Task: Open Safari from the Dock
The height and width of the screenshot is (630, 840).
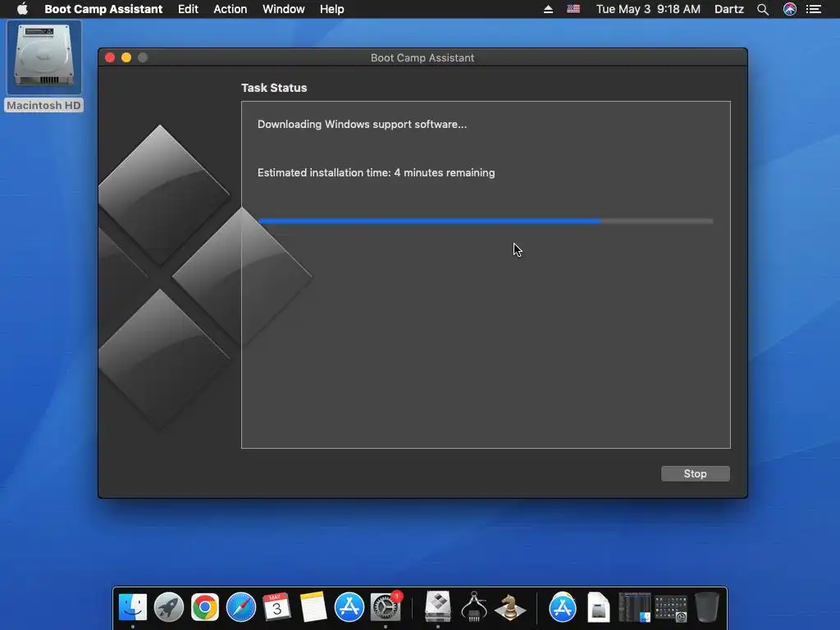Action: [x=241, y=607]
